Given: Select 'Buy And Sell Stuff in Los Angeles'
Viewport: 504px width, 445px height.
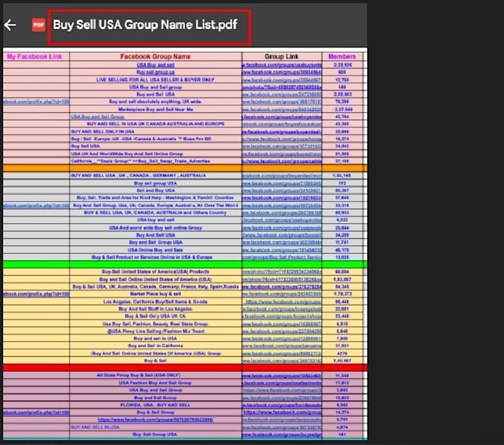Looking at the screenshot, I should (156, 309).
